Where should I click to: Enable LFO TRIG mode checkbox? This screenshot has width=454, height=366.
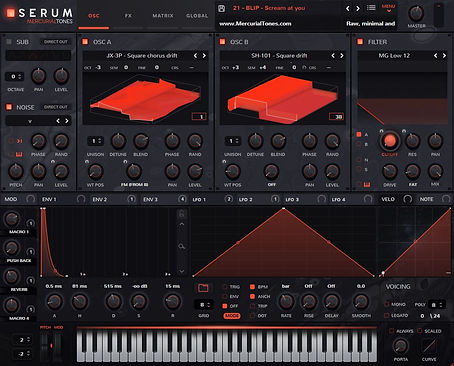point(225,287)
